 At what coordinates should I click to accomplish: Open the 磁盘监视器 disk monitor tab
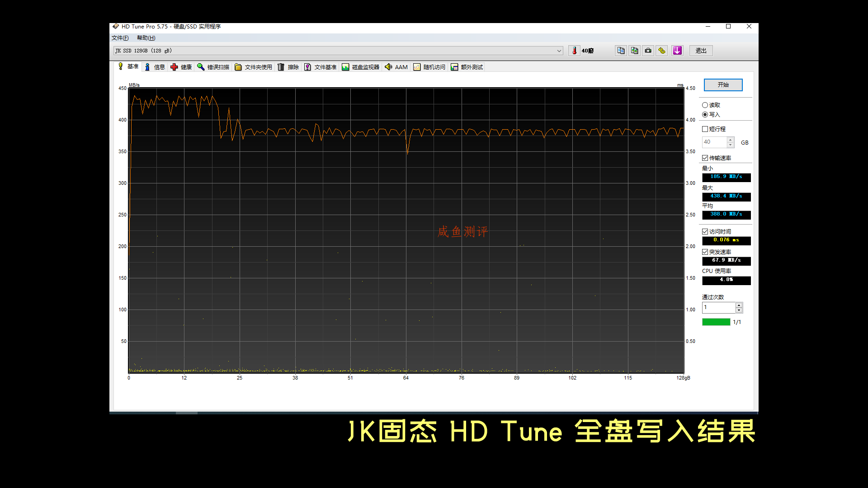(360, 67)
